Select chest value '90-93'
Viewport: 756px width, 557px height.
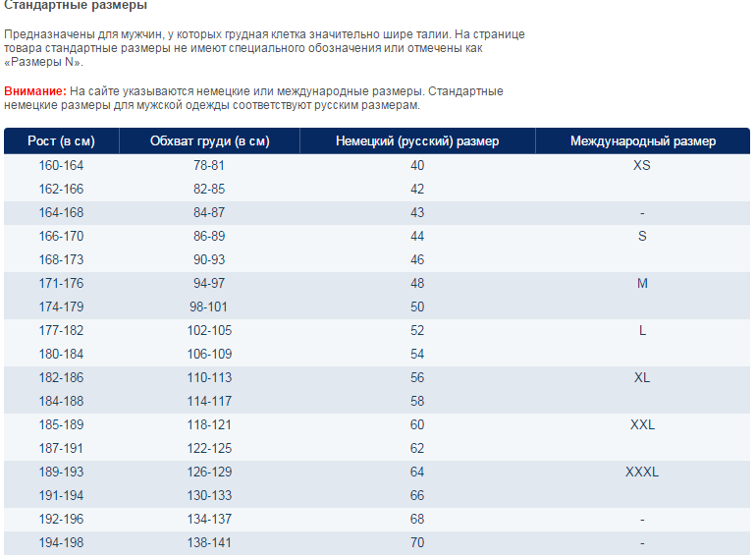coord(209,260)
